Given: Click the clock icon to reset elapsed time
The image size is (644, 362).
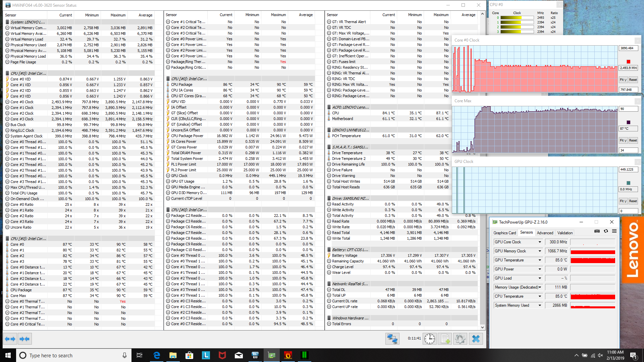Looking at the screenshot, I should 429,339.
